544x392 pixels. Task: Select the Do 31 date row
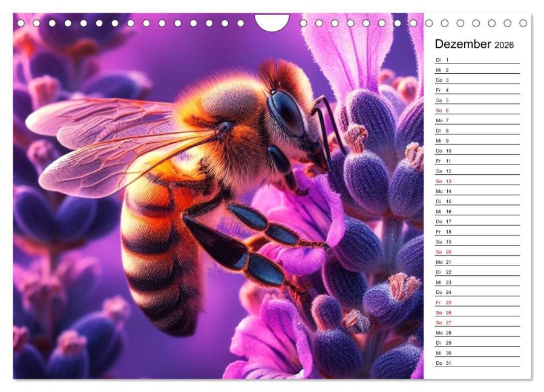click(x=477, y=363)
